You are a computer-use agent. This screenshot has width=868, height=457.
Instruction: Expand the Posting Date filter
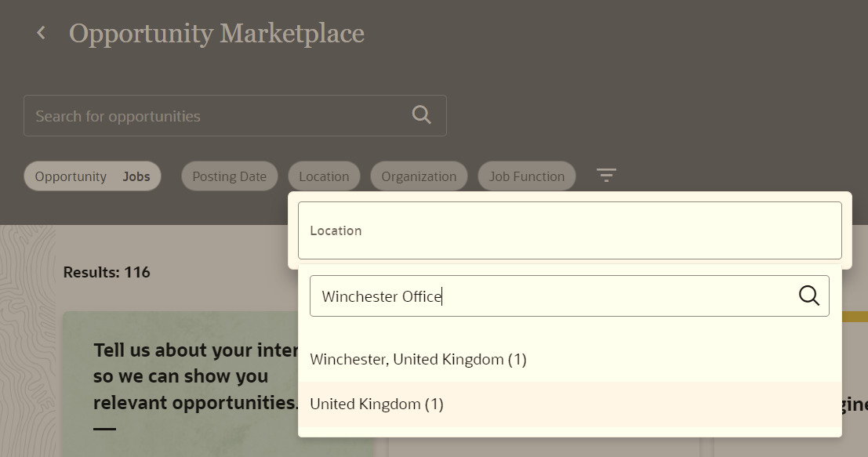(229, 176)
